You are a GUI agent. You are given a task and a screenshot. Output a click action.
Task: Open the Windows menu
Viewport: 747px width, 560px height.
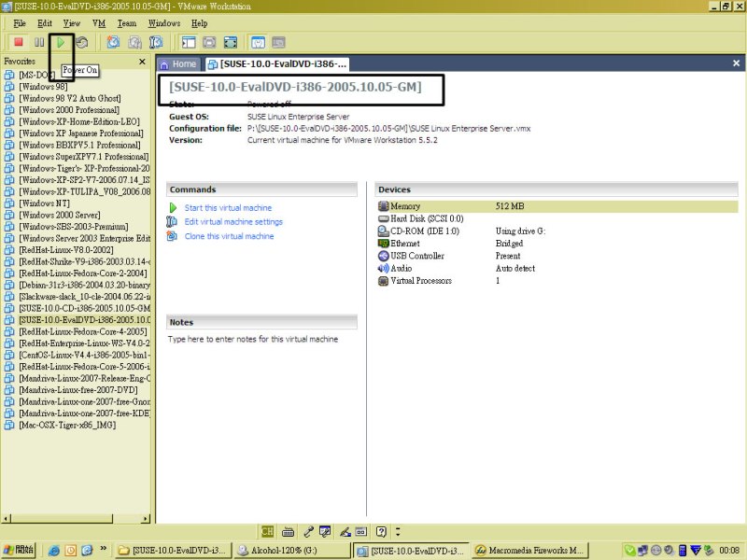click(x=164, y=23)
